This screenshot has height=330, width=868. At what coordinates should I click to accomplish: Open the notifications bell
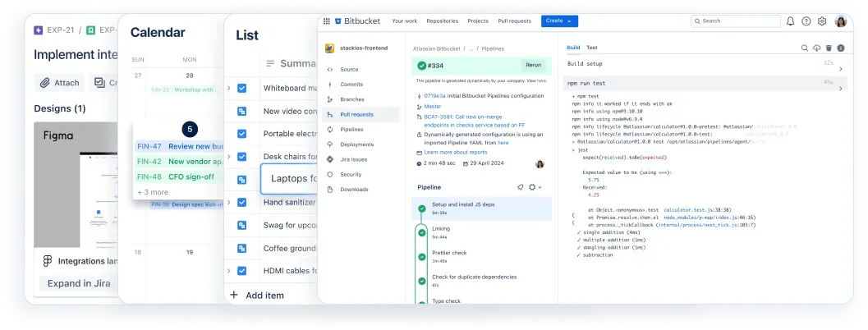[791, 21]
